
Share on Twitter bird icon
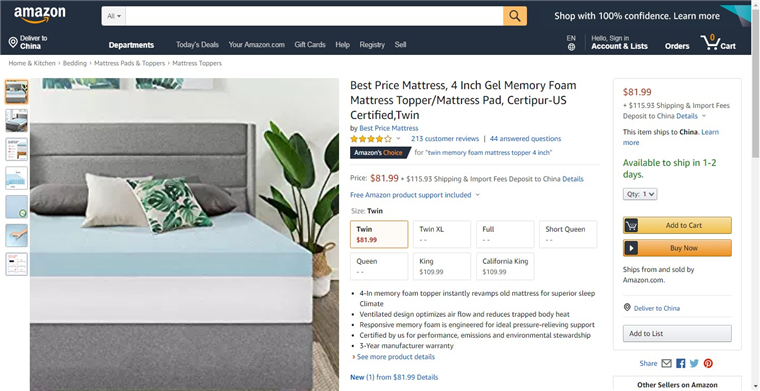click(694, 363)
